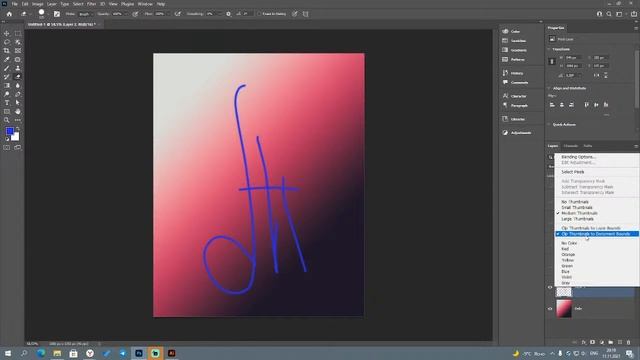This screenshot has height=360, width=640.
Task: Open the Windows Start menu
Action: (x=7, y=353)
